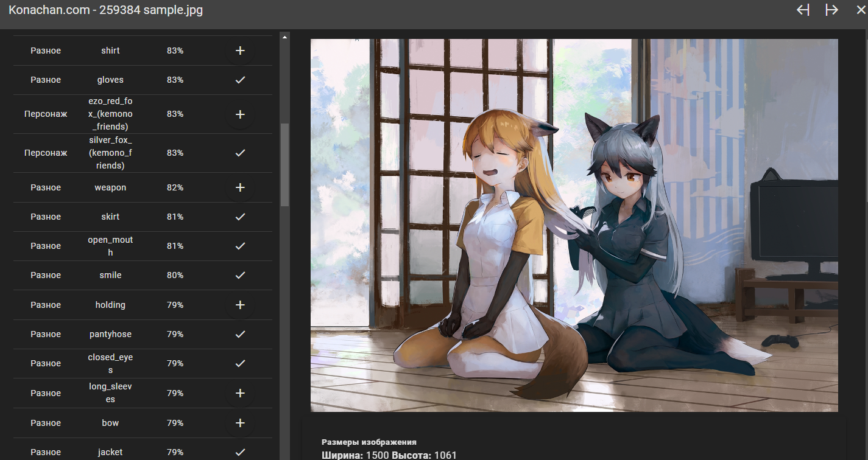This screenshot has height=460, width=868.
Task: Toggle the checkmark for the smile tag
Action: click(240, 275)
